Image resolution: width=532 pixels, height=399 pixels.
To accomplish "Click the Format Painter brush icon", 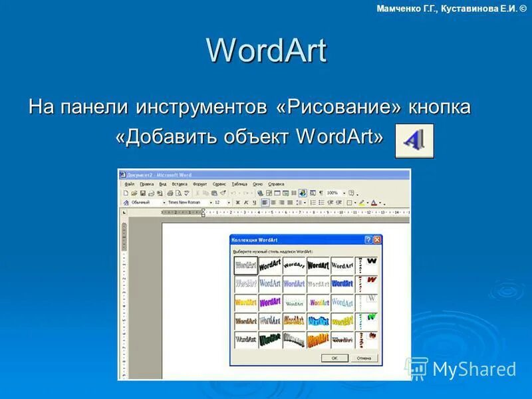I will tap(223, 193).
